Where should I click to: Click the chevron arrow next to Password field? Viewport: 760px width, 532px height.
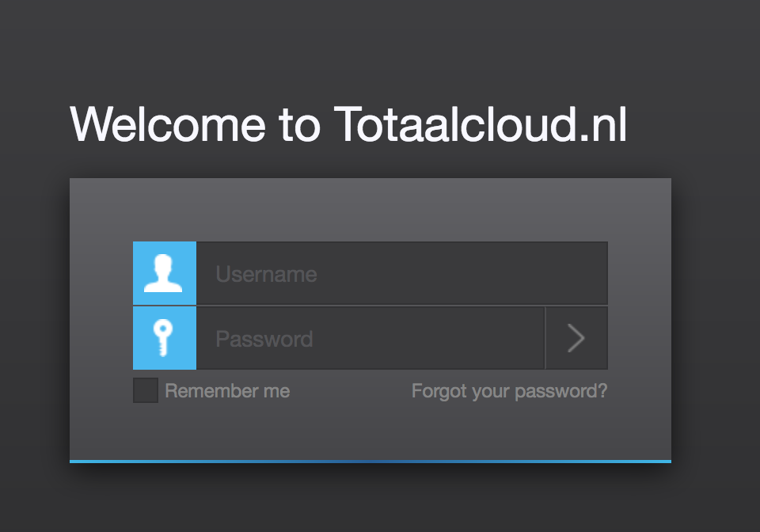point(576,338)
